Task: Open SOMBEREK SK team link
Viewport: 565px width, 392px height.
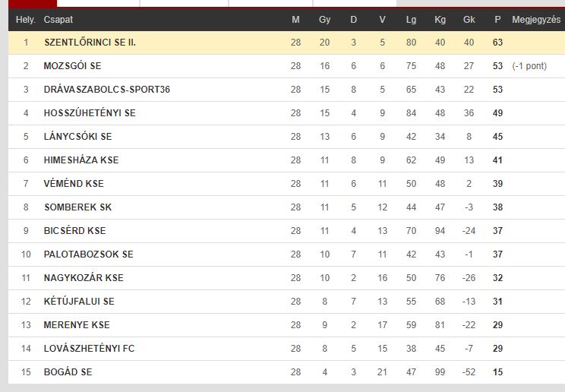Action: click(x=77, y=207)
